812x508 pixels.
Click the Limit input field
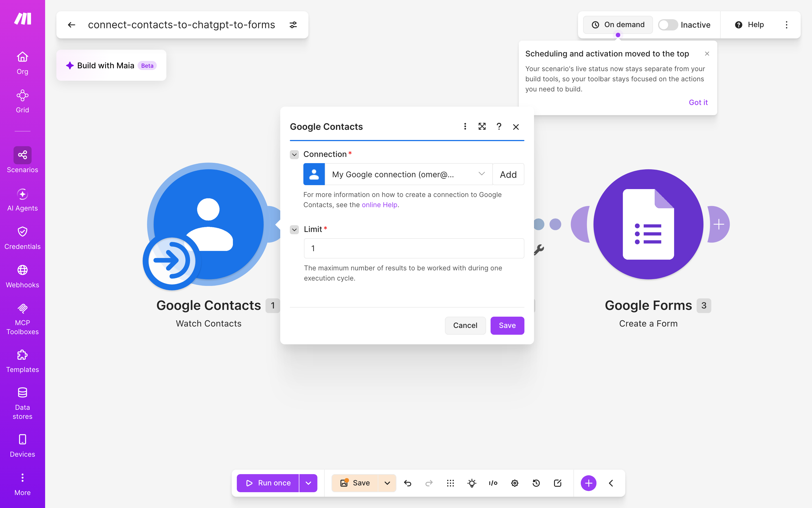(414, 248)
